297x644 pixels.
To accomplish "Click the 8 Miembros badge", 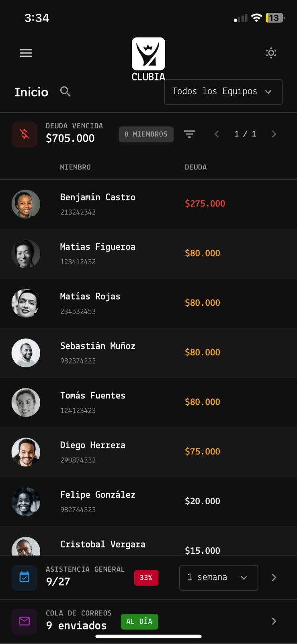I will pos(146,134).
